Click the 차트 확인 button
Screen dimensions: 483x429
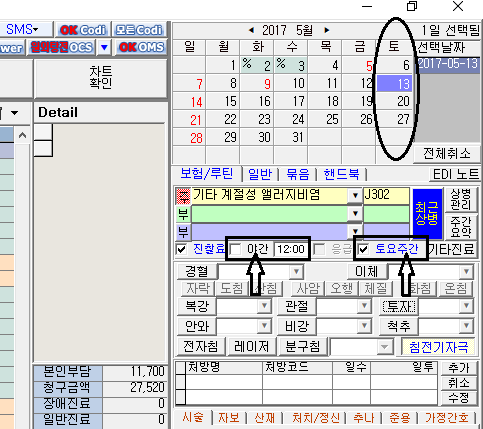coord(100,78)
